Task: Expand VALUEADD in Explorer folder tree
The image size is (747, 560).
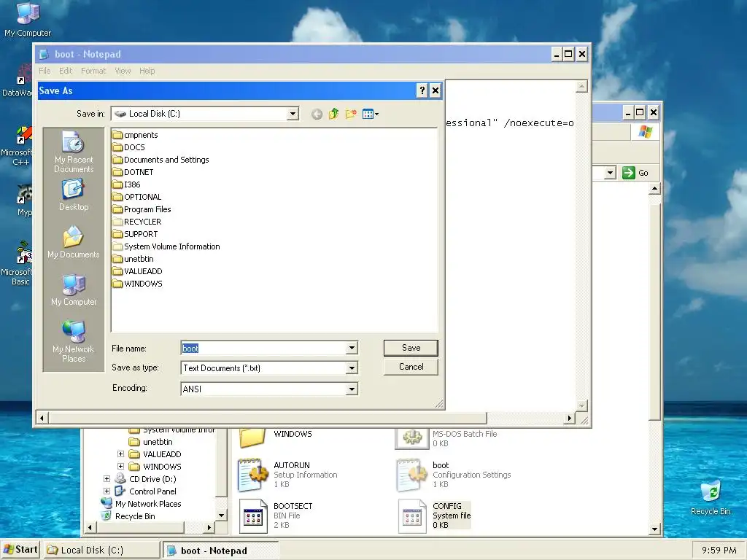Action: pyautogui.click(x=120, y=454)
